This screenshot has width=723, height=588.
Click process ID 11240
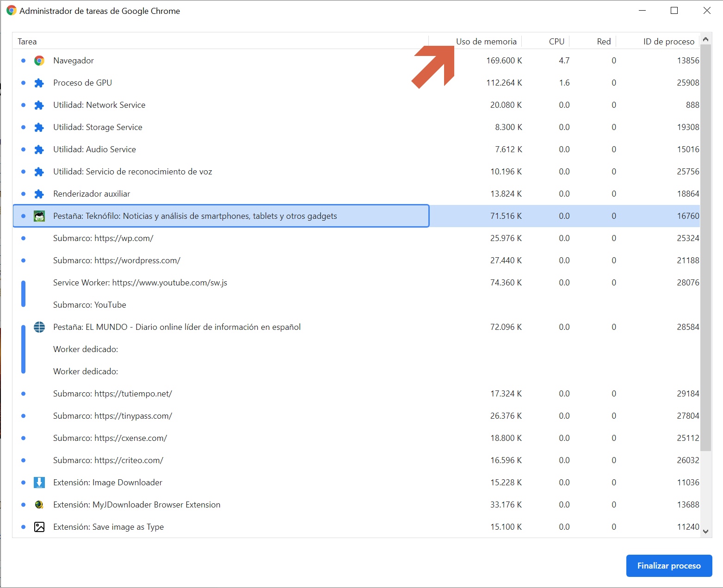(688, 527)
